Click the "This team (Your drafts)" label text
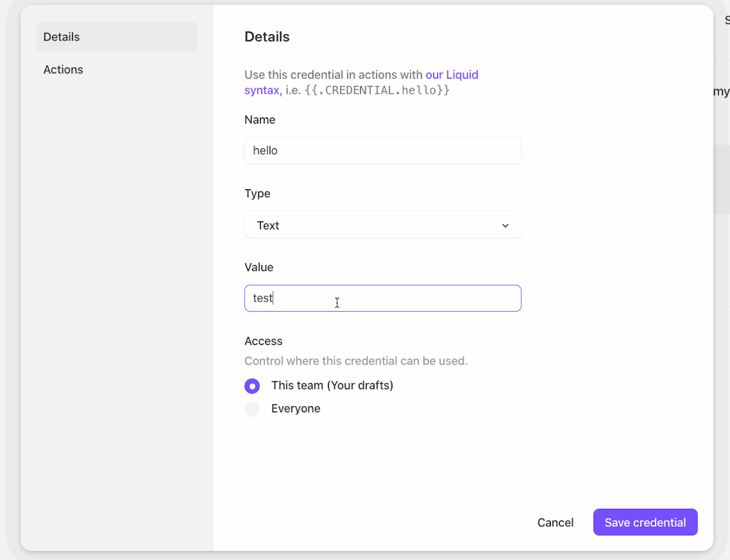Image resolution: width=730 pixels, height=560 pixels. coord(332,385)
